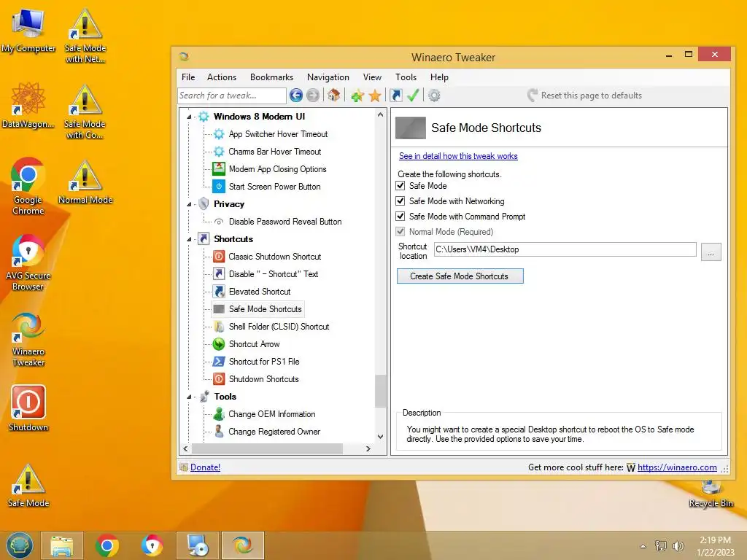Open the Google Chrome desktop icon
Image resolution: width=747 pixels, height=560 pixels.
28,187
